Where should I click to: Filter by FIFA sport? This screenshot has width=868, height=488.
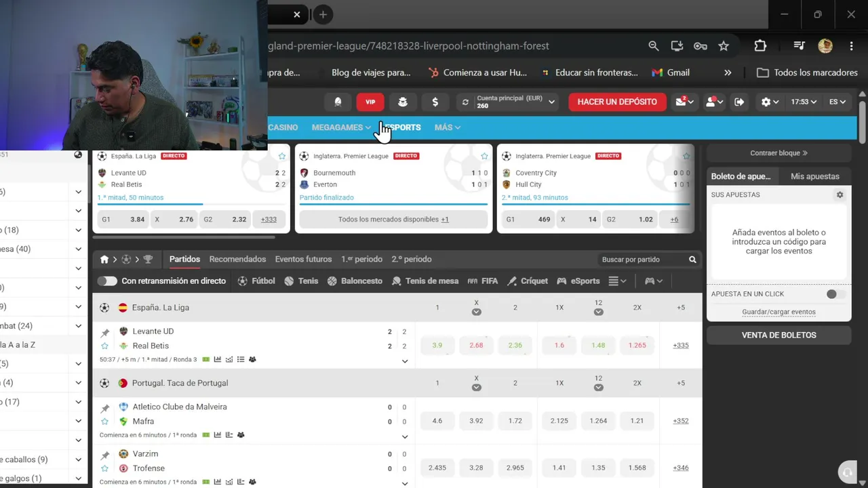(x=482, y=281)
